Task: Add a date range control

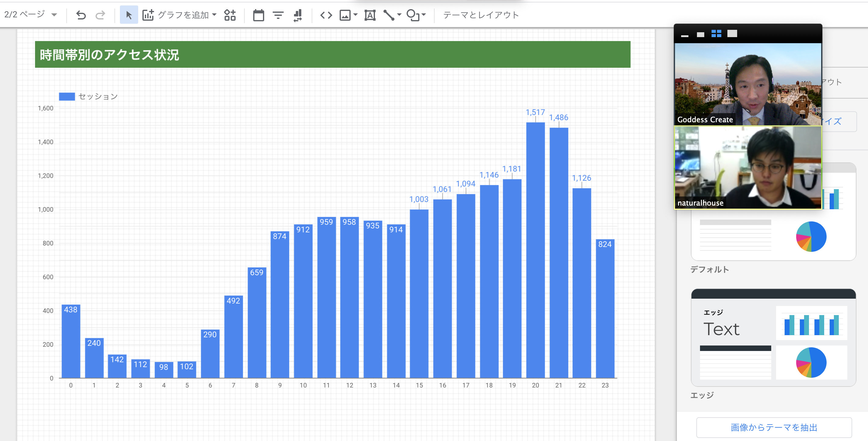Action: pos(258,15)
